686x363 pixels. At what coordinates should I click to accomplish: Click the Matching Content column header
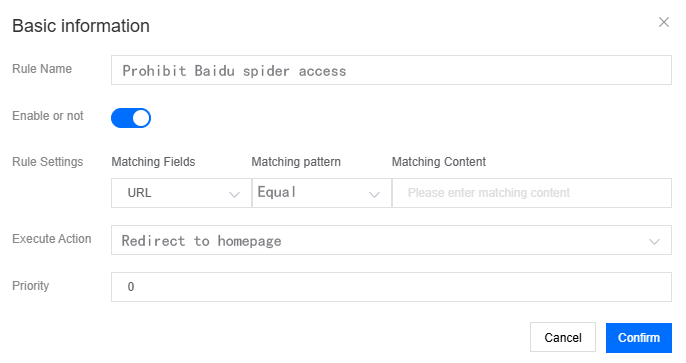coord(439,162)
